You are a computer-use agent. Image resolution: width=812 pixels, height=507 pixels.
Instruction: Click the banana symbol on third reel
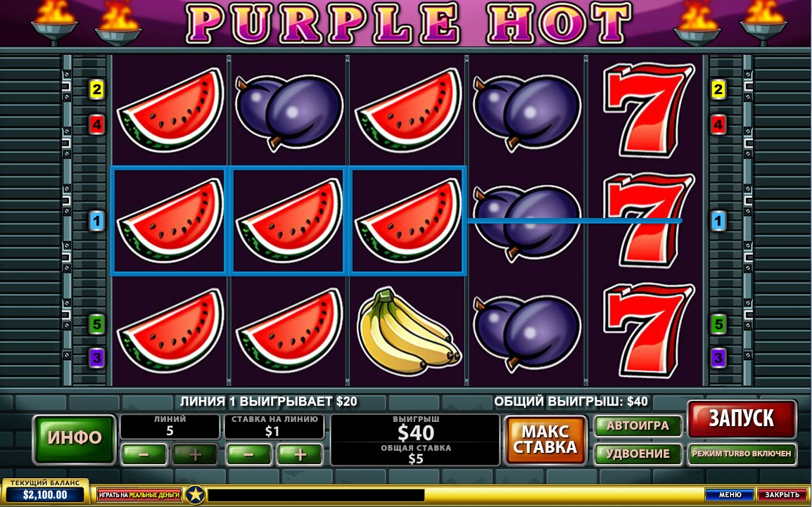pos(407,331)
